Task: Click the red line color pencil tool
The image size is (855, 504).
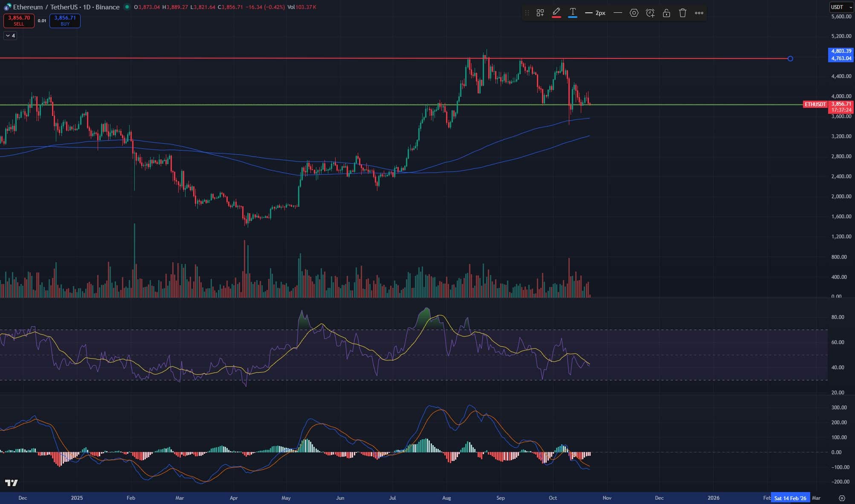Action: pyautogui.click(x=556, y=13)
